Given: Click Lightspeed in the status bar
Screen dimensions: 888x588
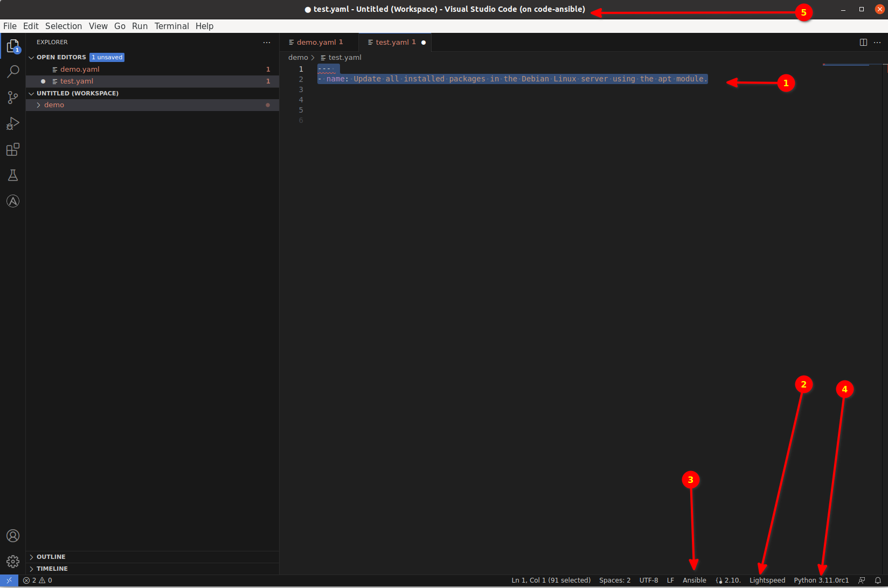Looking at the screenshot, I should (x=767, y=580).
